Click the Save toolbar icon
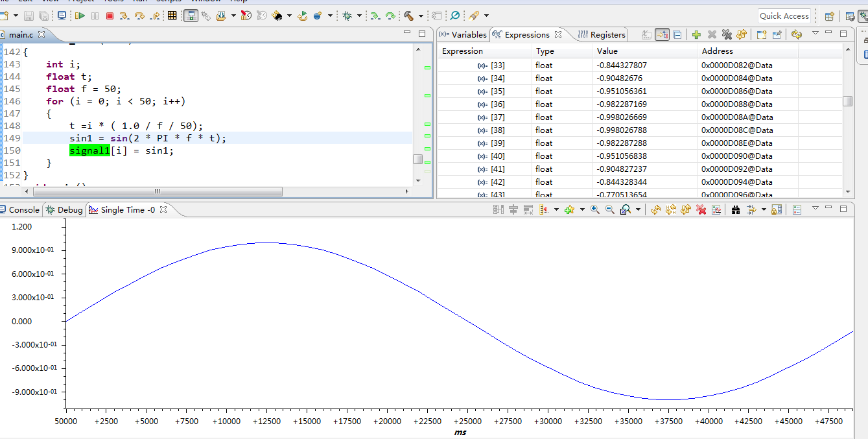This screenshot has width=868, height=439. point(29,16)
